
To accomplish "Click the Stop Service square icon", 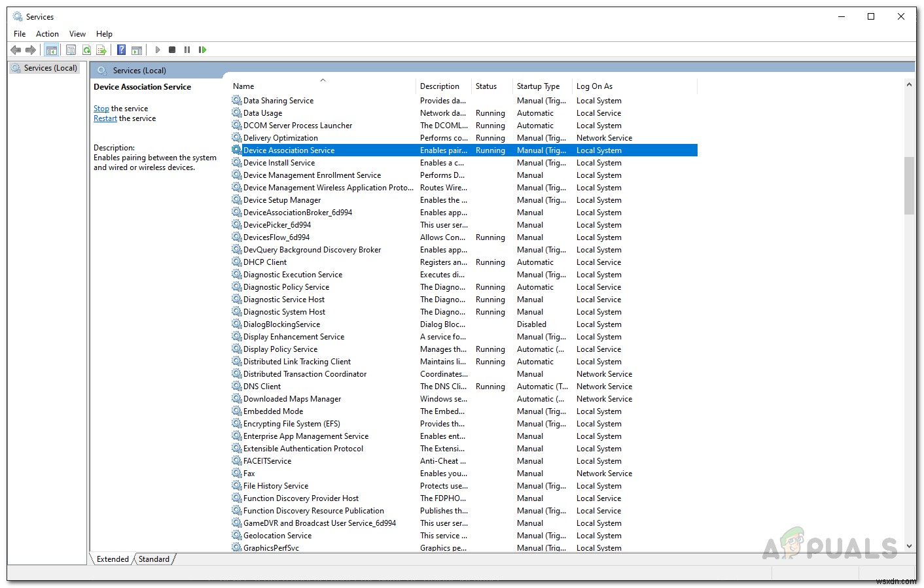I will click(x=172, y=50).
